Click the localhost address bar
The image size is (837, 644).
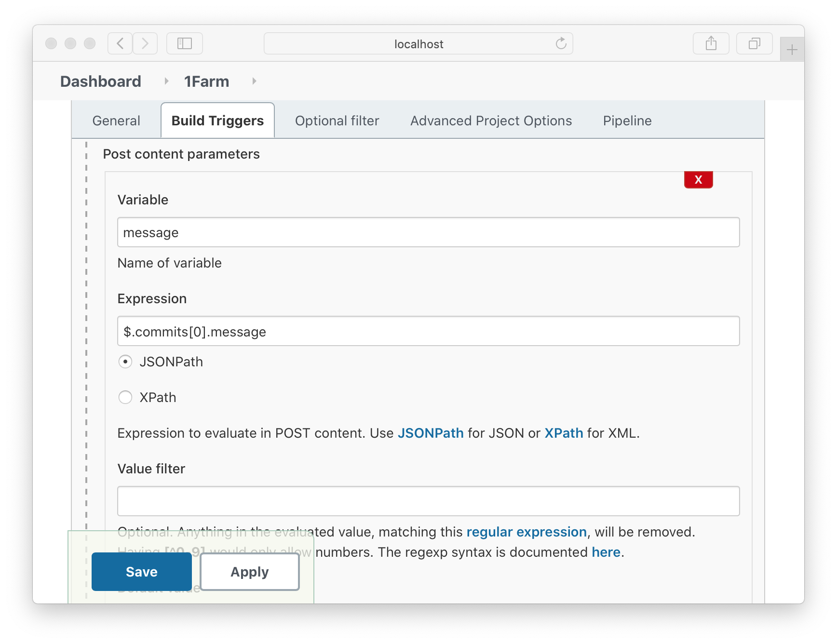tap(418, 43)
